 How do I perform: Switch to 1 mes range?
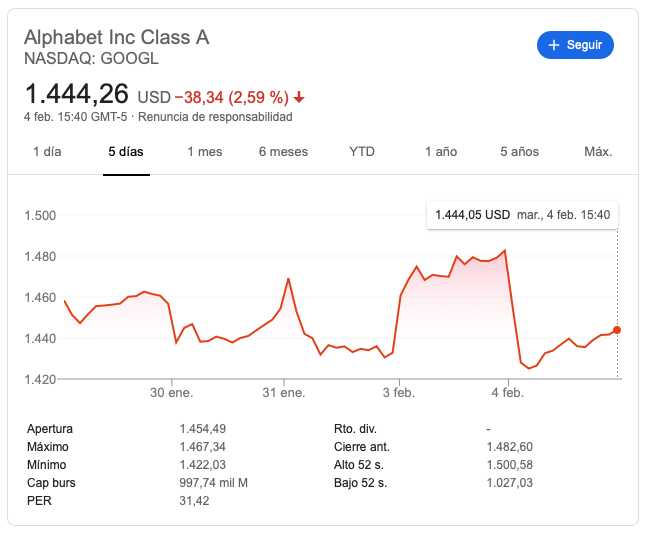point(205,152)
